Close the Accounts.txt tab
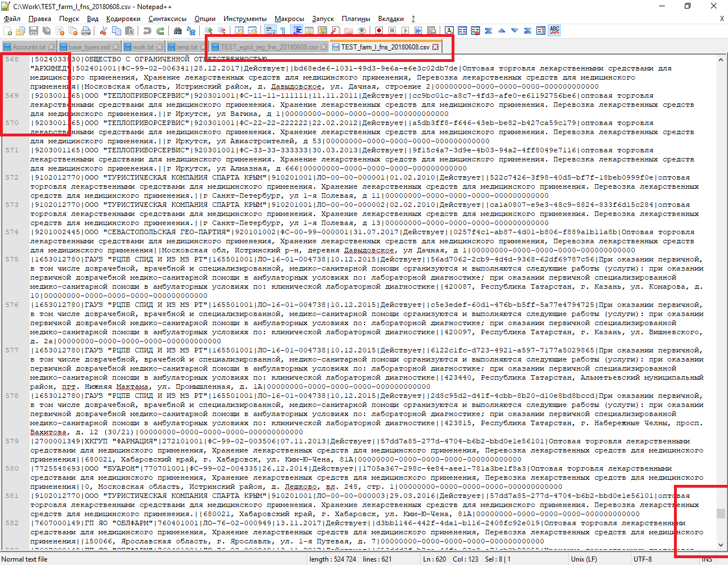This screenshot has height=565, width=728. 52,47
